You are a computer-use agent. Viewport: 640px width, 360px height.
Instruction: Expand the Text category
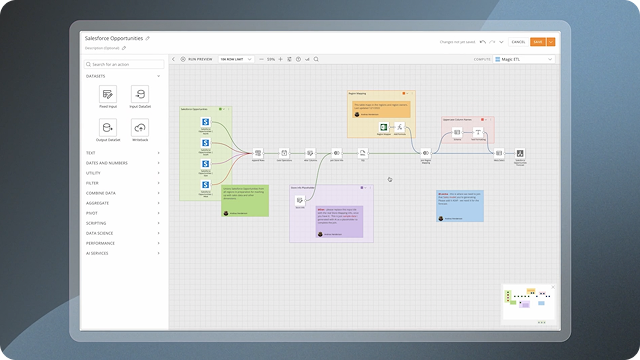pos(158,153)
